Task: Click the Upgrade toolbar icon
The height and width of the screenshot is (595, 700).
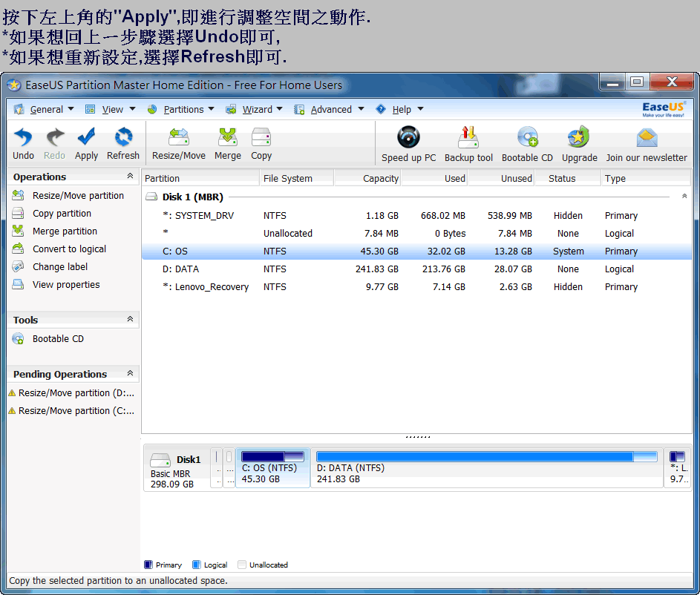Action: pyautogui.click(x=579, y=137)
